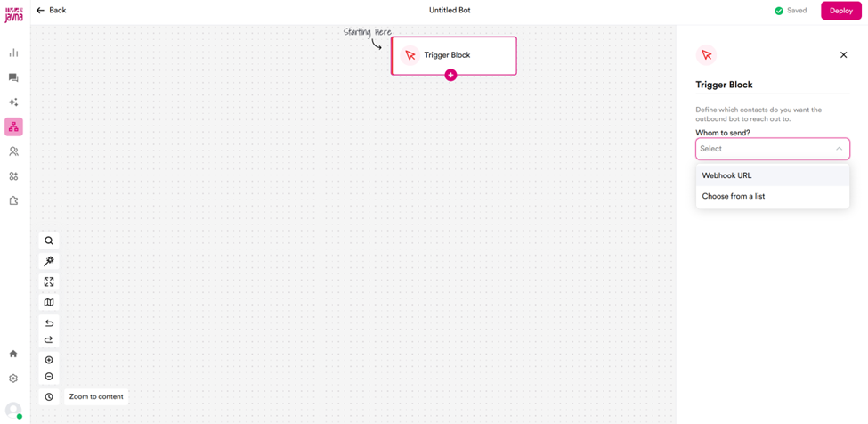Click Zoom to content label
The height and width of the screenshot is (424, 868).
point(96,397)
